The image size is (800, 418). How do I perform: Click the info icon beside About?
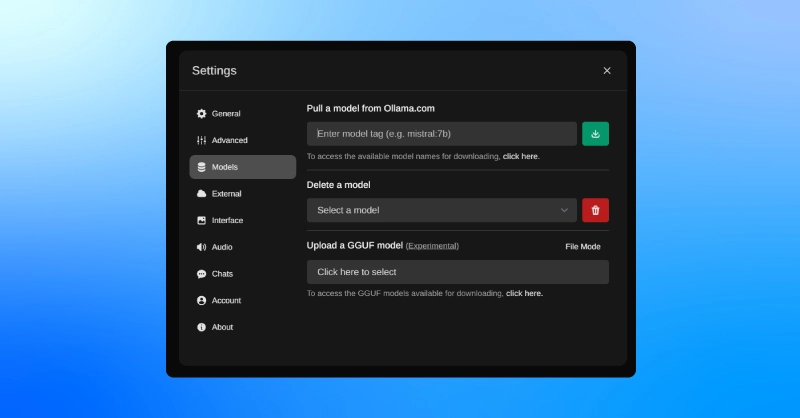coord(202,327)
